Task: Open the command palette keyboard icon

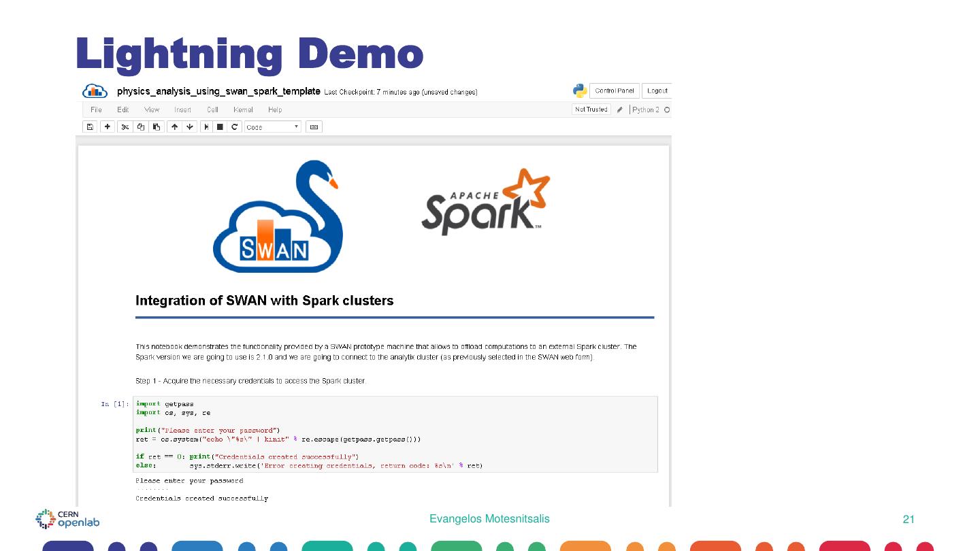Action: [x=314, y=127]
